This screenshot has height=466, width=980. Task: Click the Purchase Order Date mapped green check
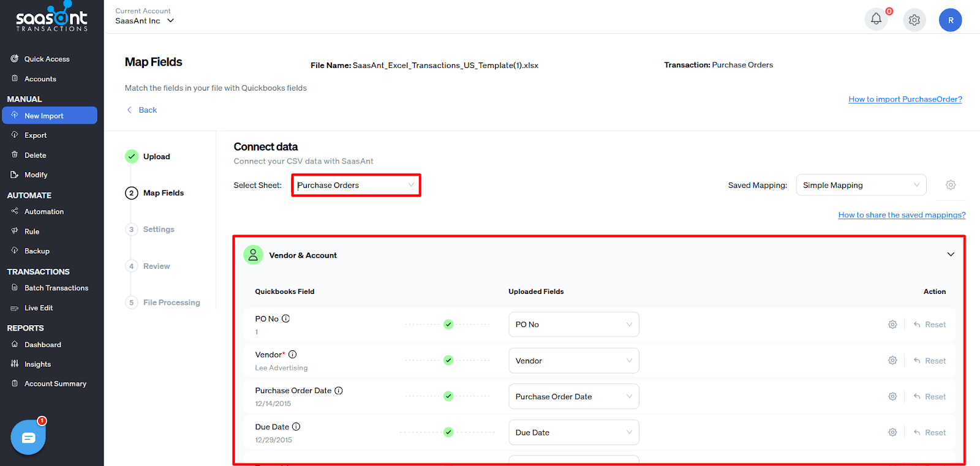[x=448, y=396]
